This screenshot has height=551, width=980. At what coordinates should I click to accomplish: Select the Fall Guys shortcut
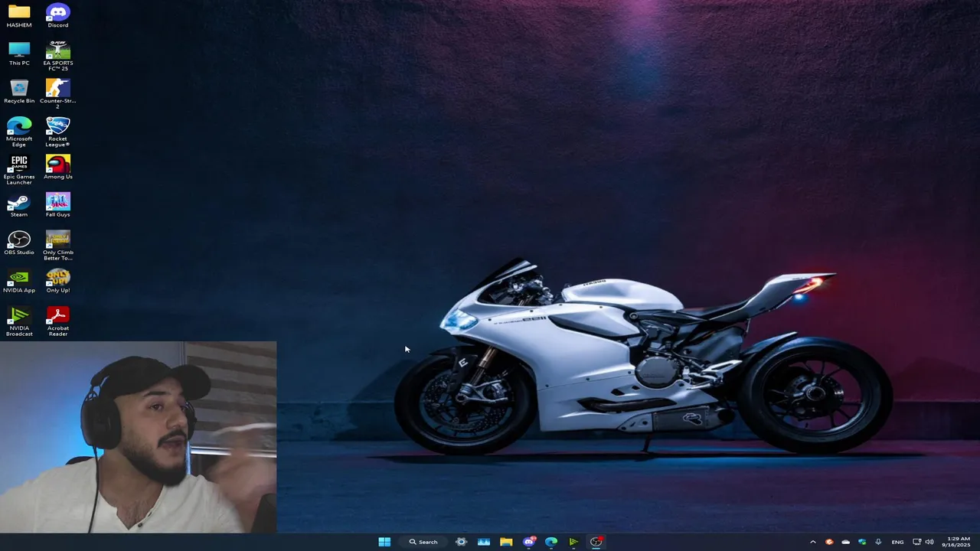click(x=58, y=204)
